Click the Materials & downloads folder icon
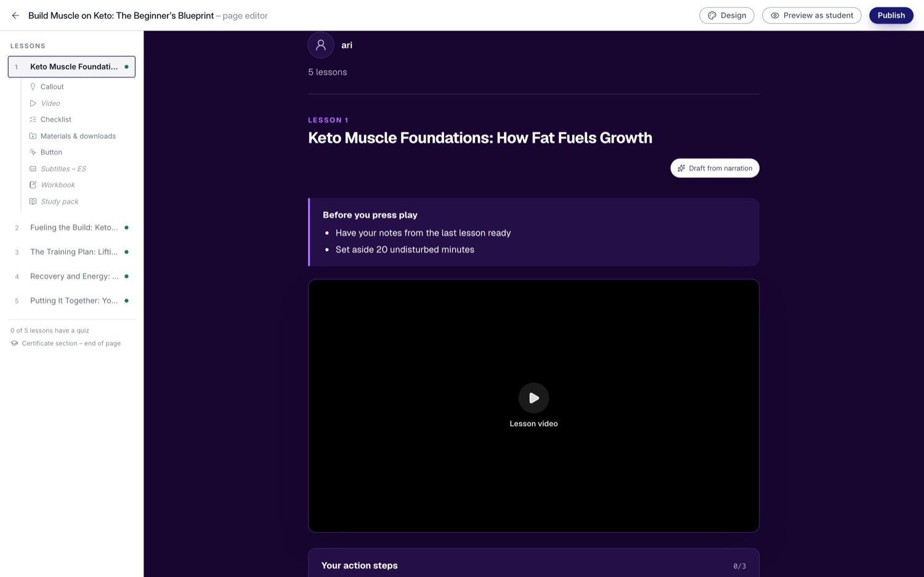The width and height of the screenshot is (924, 577). click(33, 136)
